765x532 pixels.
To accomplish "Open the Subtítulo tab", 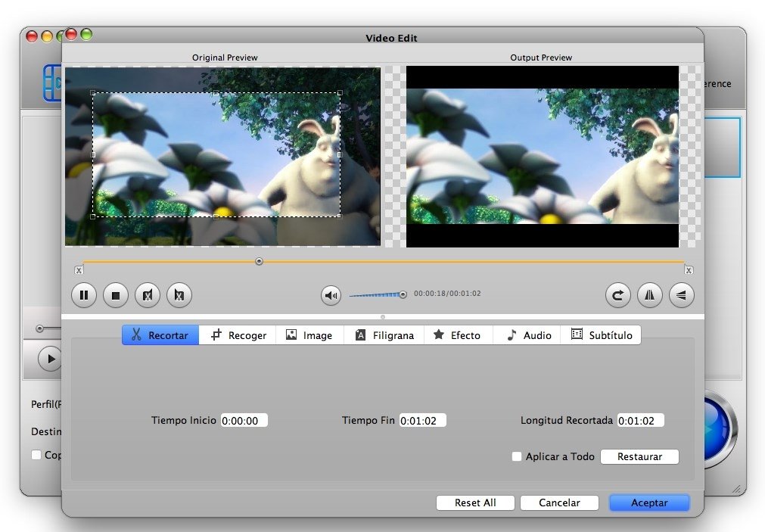I will click(601, 335).
